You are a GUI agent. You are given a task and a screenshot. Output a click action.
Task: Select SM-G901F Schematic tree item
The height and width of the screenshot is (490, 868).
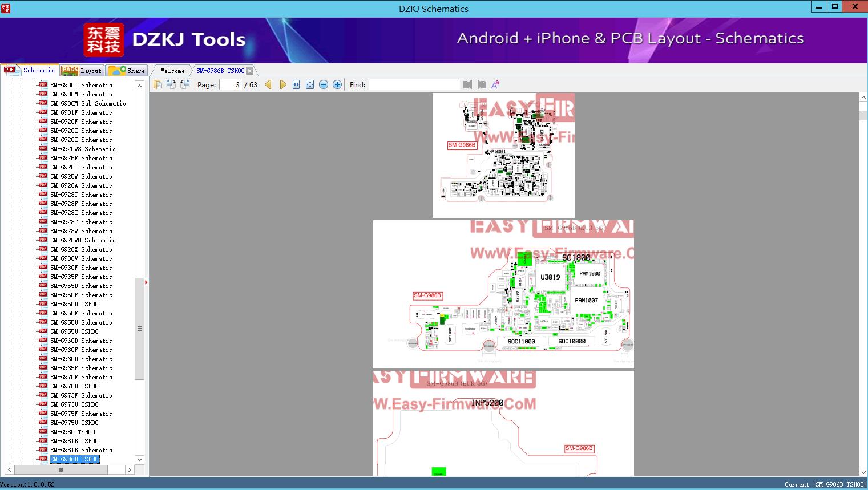81,112
